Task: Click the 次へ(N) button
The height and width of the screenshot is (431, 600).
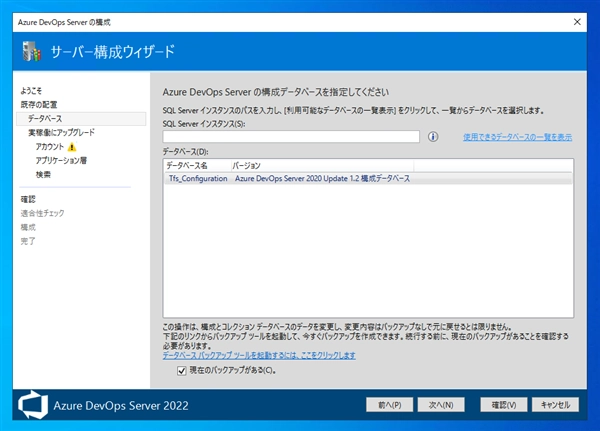Action: point(441,405)
